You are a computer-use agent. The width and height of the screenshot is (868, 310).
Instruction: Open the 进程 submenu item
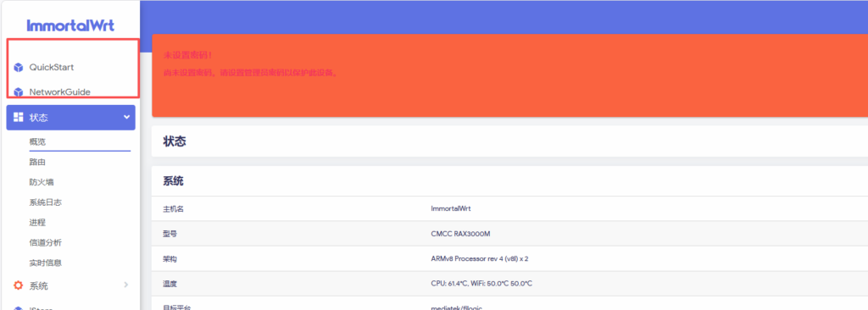pyautogui.click(x=37, y=223)
